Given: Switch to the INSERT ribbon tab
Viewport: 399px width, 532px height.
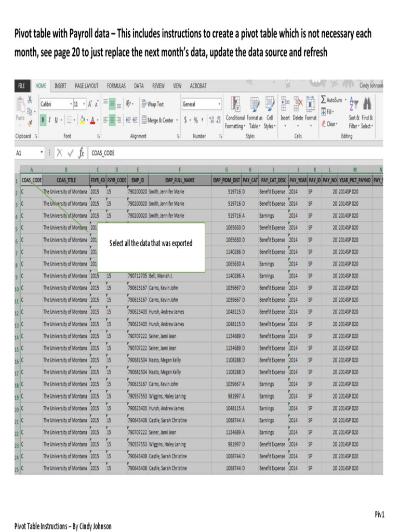Looking at the screenshot, I should [x=60, y=86].
